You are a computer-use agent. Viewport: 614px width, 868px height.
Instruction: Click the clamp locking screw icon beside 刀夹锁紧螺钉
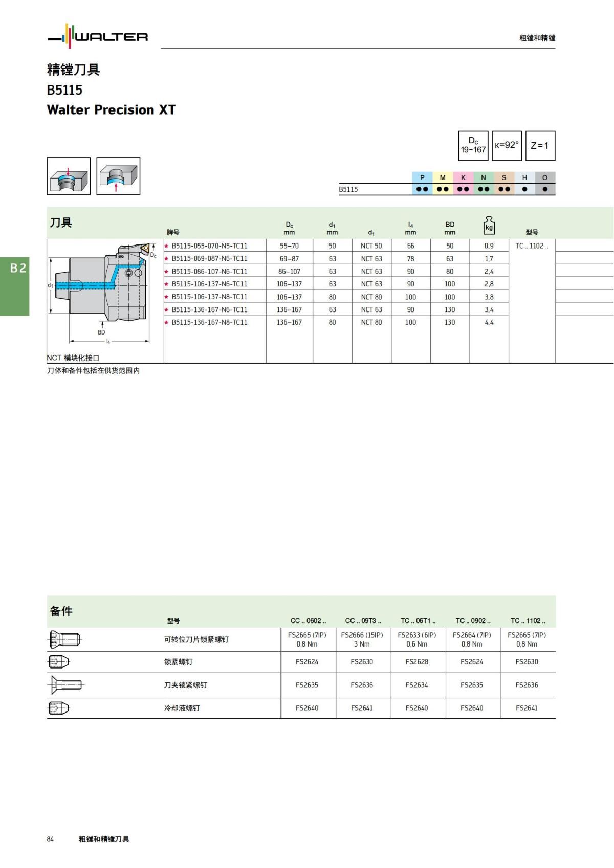(x=66, y=685)
